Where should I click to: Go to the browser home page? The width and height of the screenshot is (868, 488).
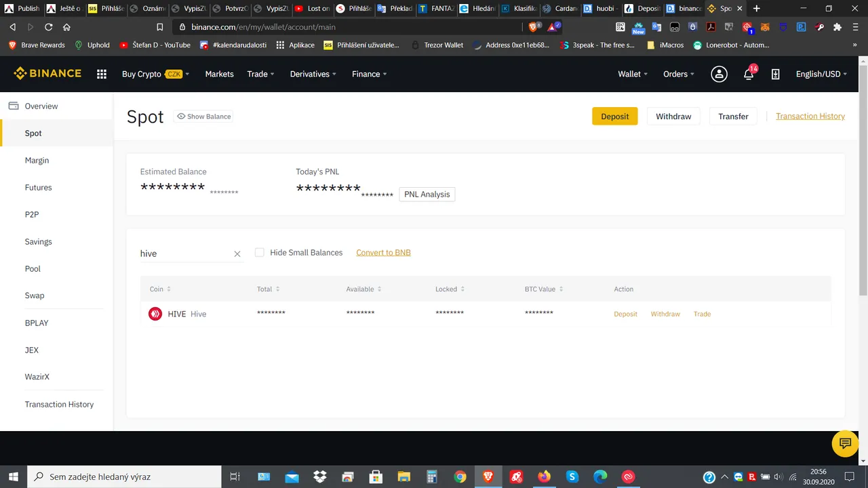point(66,27)
